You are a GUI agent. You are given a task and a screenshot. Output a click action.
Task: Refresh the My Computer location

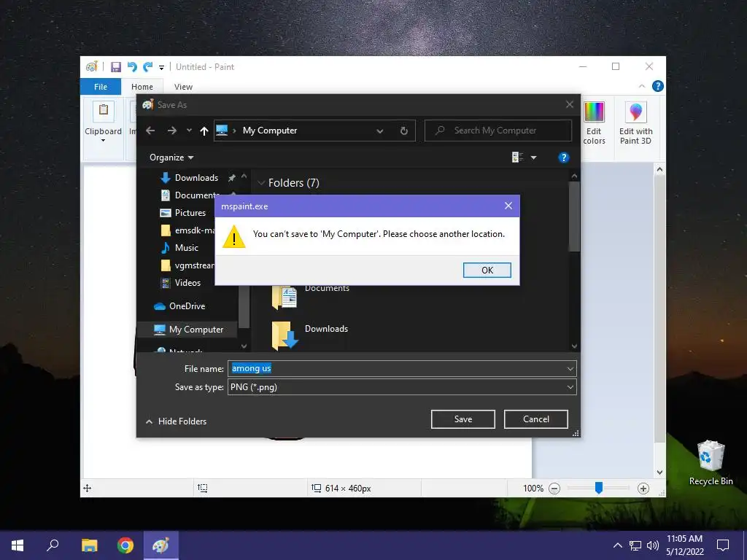[404, 131]
